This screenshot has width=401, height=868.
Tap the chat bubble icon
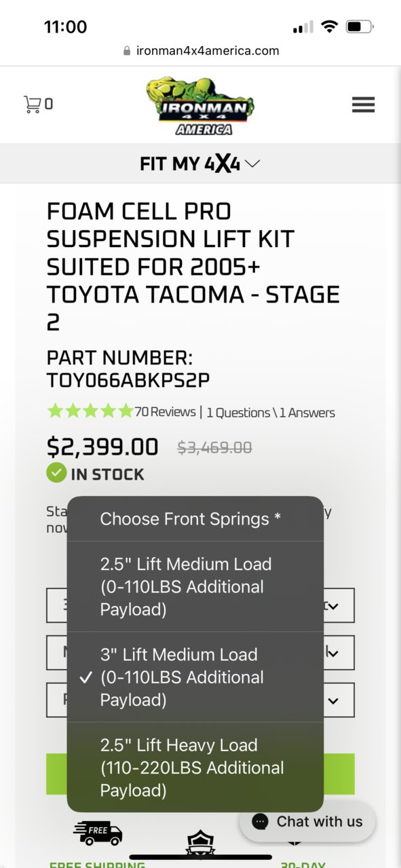(x=260, y=821)
